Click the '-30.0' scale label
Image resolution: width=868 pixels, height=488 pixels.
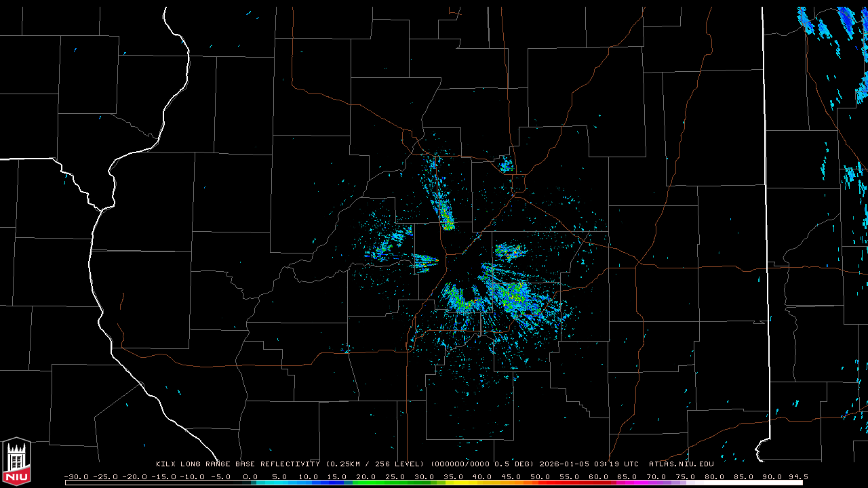(x=76, y=476)
